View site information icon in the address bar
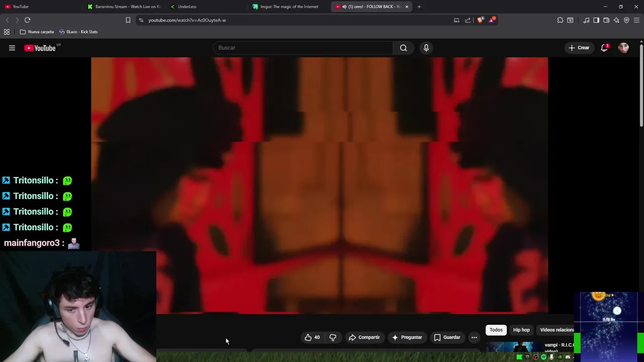Screen dimensions: 644x362 coord(141,20)
